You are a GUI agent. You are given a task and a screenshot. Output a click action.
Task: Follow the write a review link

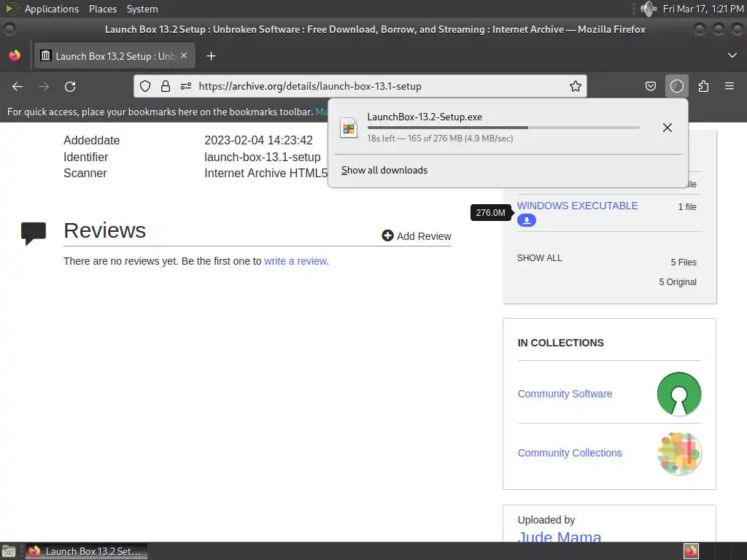[x=295, y=262]
